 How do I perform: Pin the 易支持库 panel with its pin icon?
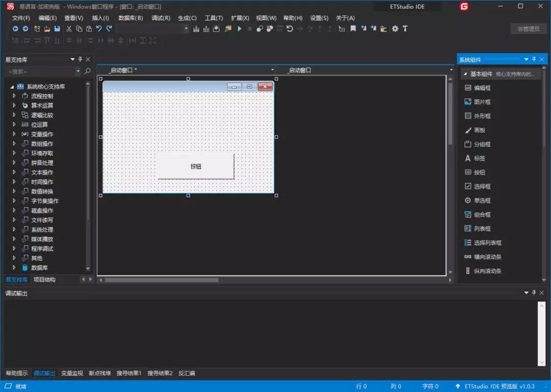pos(79,59)
